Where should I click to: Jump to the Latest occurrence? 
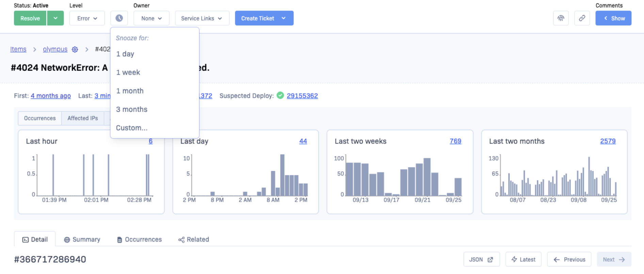point(523,259)
